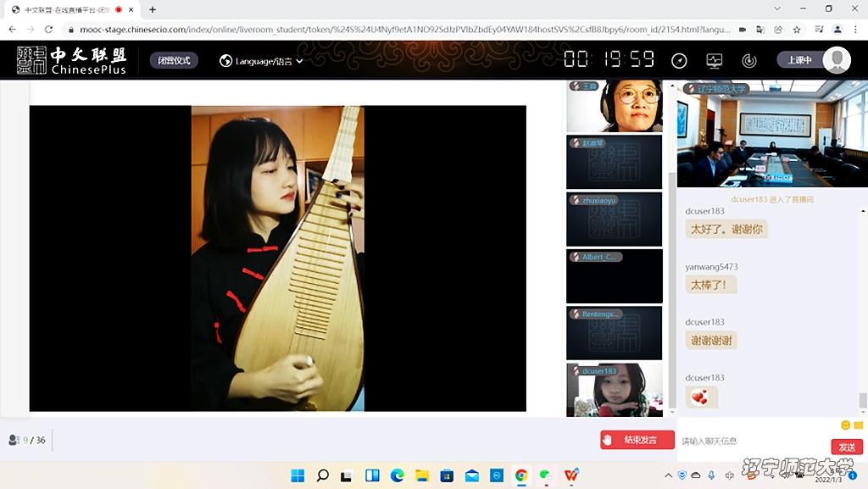Click the yellow folder icon beside the emoji

click(x=859, y=425)
